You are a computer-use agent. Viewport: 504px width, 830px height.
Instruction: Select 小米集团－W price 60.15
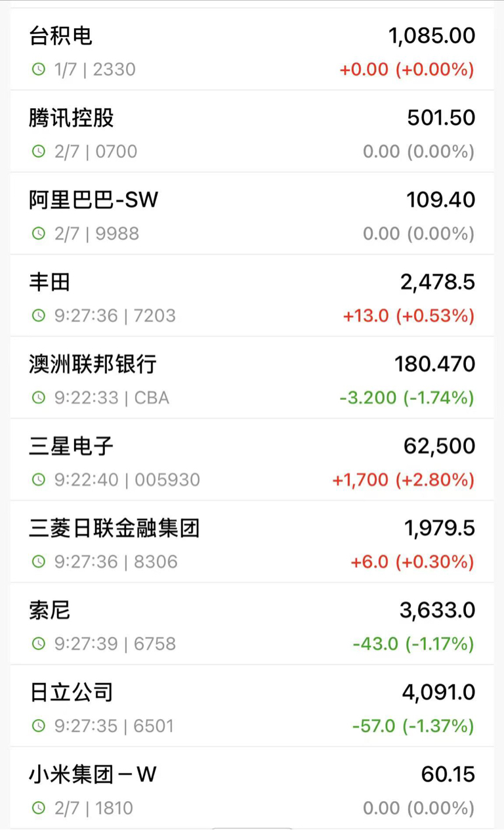[448, 774]
